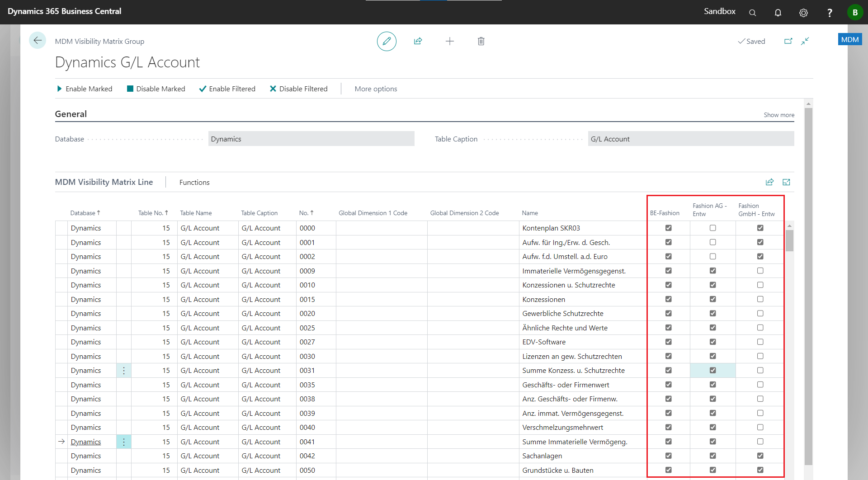Click the collapse page arrows icon
Viewport: 868px width, 480px height.
pos(805,41)
